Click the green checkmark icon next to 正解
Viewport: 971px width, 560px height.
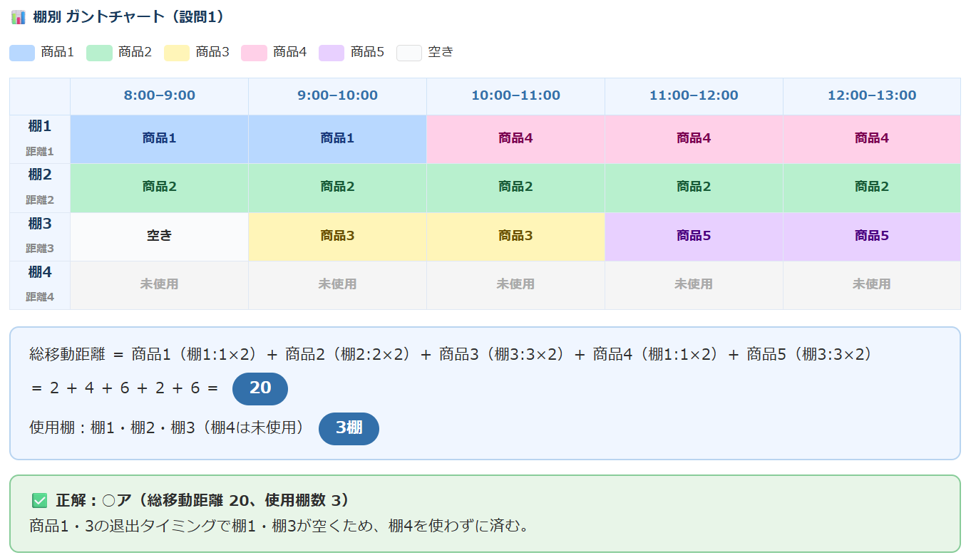(39, 501)
